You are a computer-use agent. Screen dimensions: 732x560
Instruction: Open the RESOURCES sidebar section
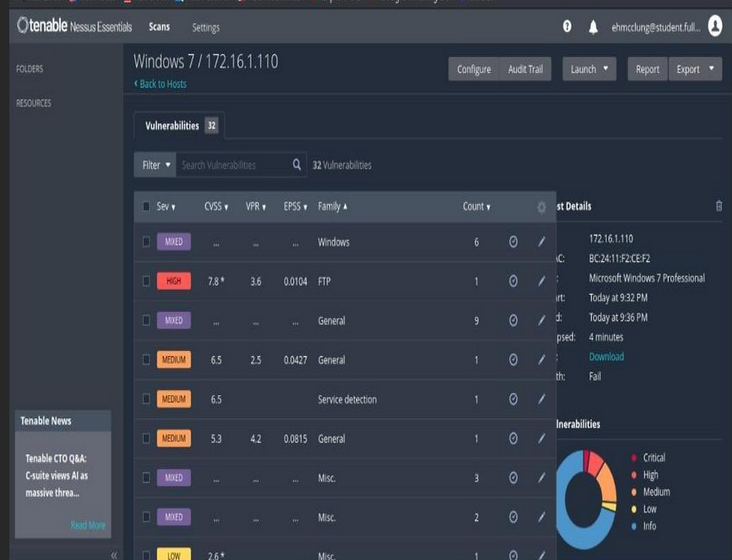34,103
